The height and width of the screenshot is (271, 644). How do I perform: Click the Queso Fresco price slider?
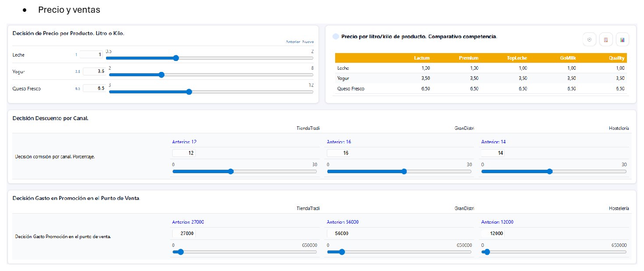(211, 92)
